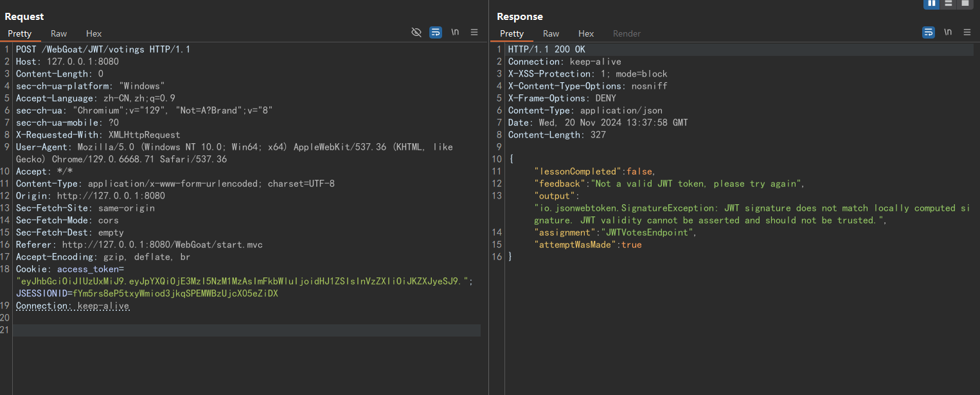
Task: Click the JSESSIONID cookie value line
Action: (147, 294)
